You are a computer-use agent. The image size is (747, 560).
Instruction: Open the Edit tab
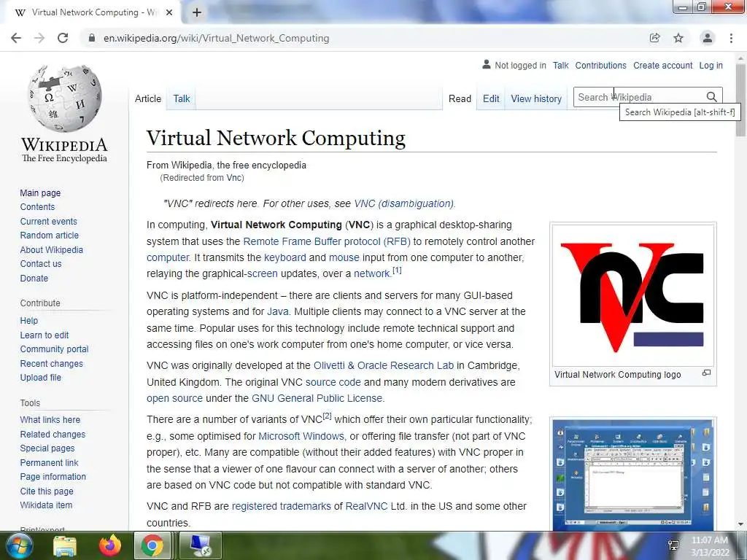tap(491, 98)
